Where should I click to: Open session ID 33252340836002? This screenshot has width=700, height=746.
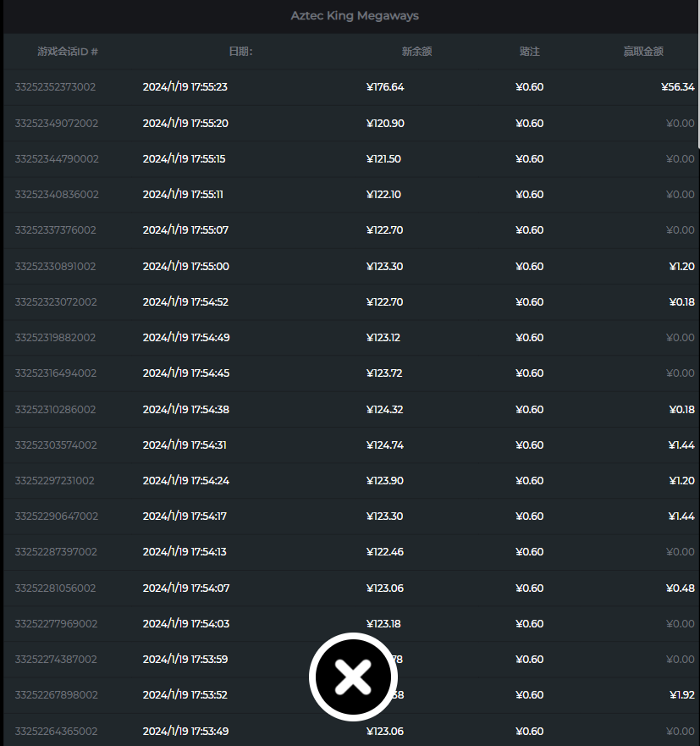tap(57, 195)
